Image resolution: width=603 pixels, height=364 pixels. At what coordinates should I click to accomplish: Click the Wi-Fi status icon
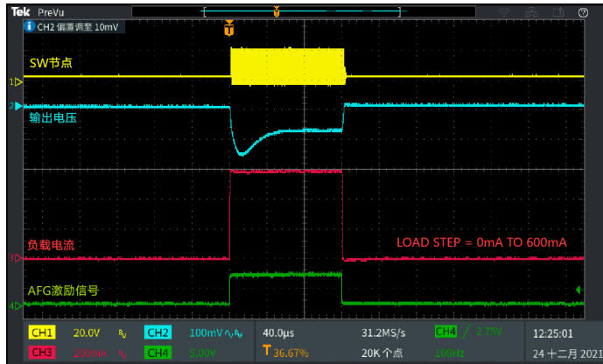click(x=504, y=12)
